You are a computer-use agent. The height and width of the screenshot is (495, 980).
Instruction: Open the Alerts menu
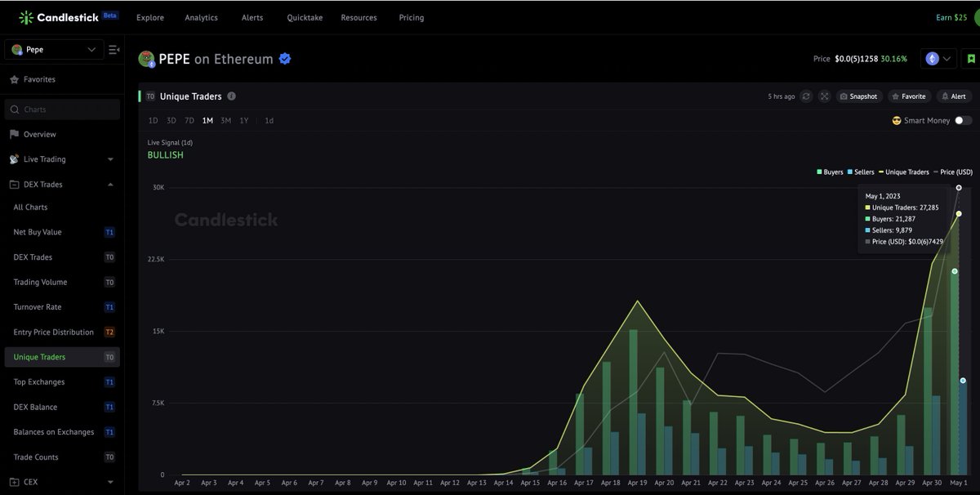(x=252, y=17)
